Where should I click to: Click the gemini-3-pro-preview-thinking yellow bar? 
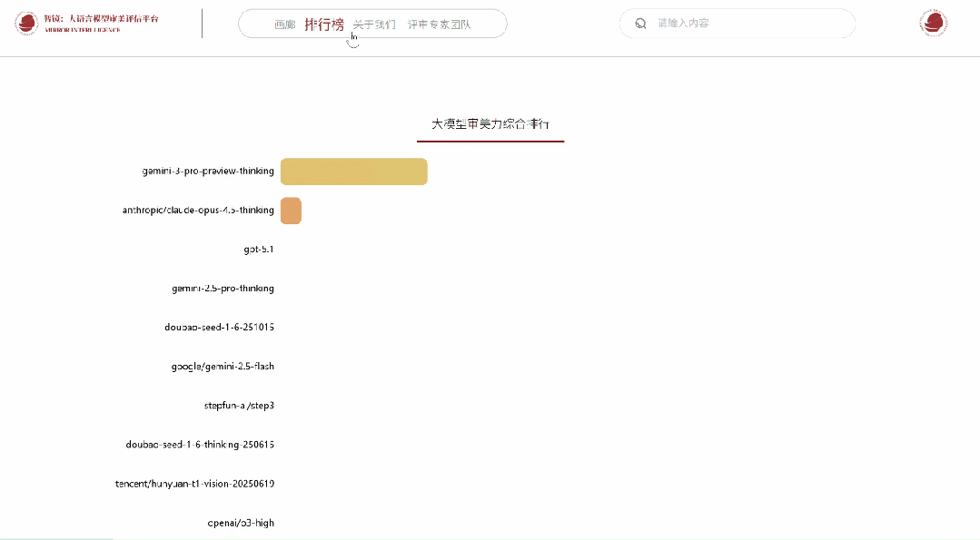pos(353,172)
